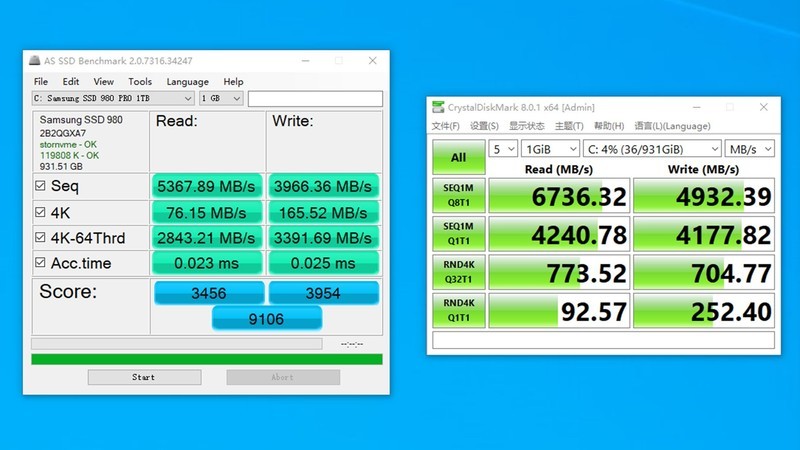
Task: Open the 1GiB size dropdown in CrystalDiskMark
Action: 550,149
